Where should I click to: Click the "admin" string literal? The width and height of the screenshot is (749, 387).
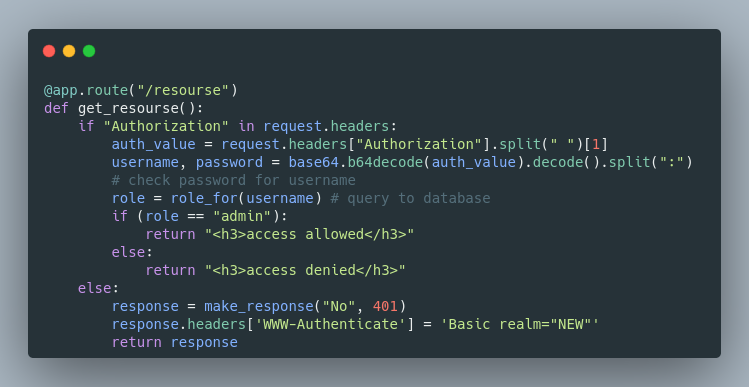point(242,216)
